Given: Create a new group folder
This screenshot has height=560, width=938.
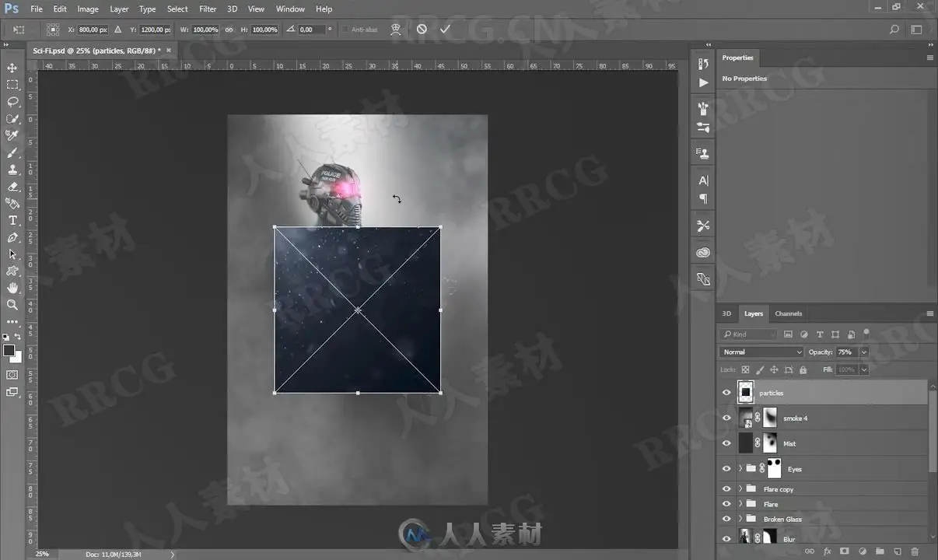Looking at the screenshot, I should point(880,551).
